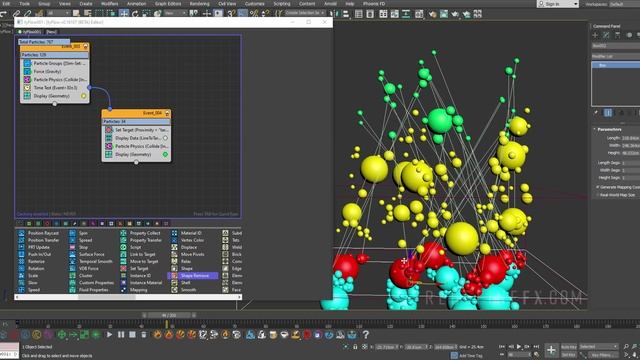Screen dimensions: 640x360
Task: Toggle Percent Snap in main toolbar
Action: point(254,13)
